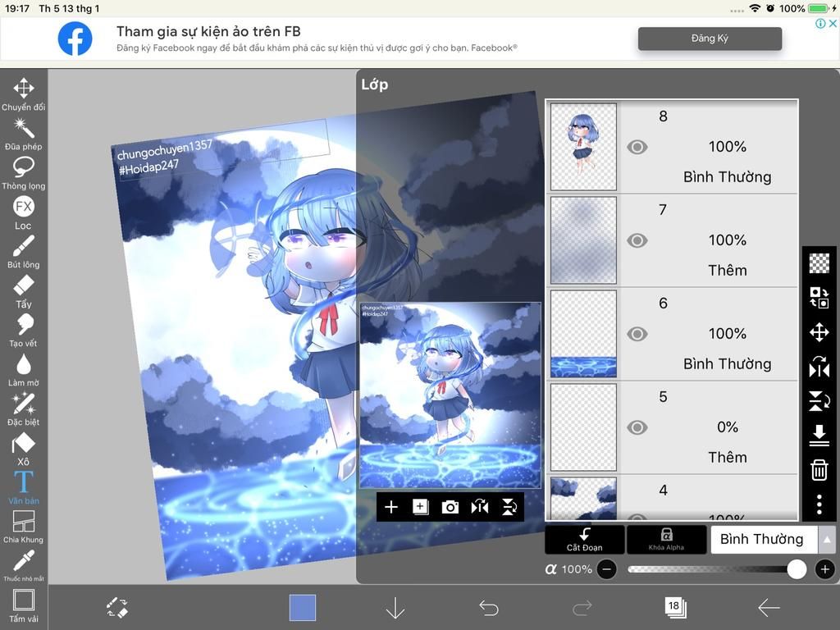Screen dimensions: 840x630
Task: Click the 19:17 clock in status bar
Action: coord(17,8)
